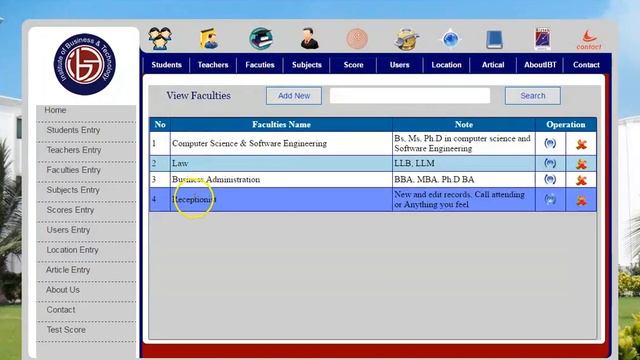
Task: Click the No column header
Action: click(x=160, y=124)
